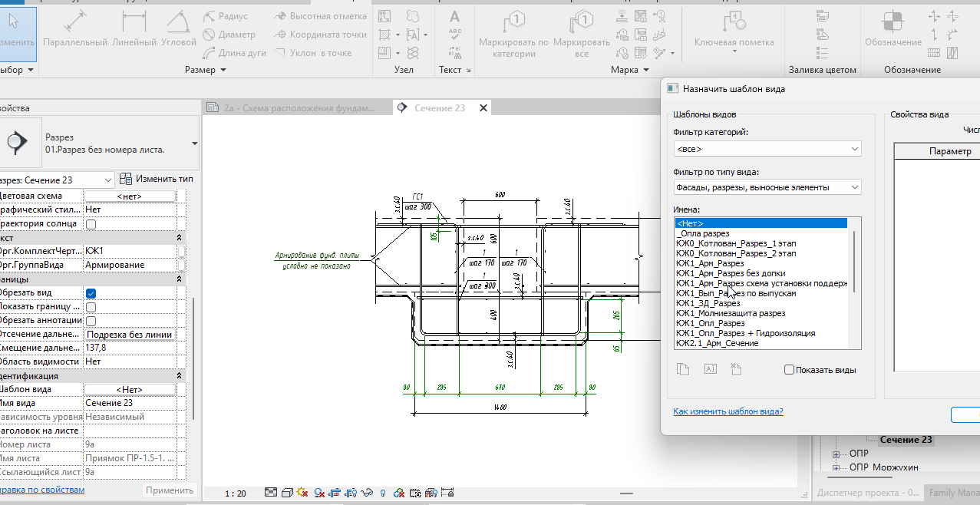This screenshot has height=505, width=980.
Task: Click Tag by Category icon
Action: coord(513,35)
